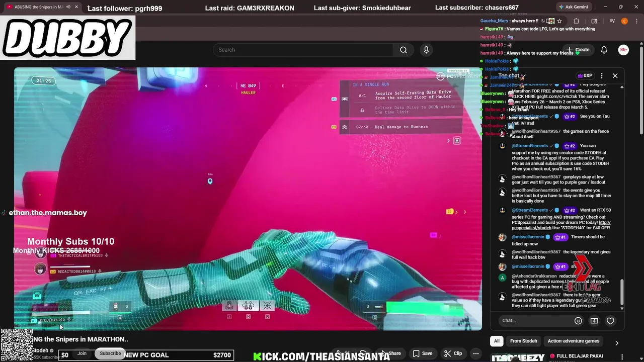Screen dimensions: 644x362
Task: Open the Top chat mode selector
Action: click(x=512, y=76)
